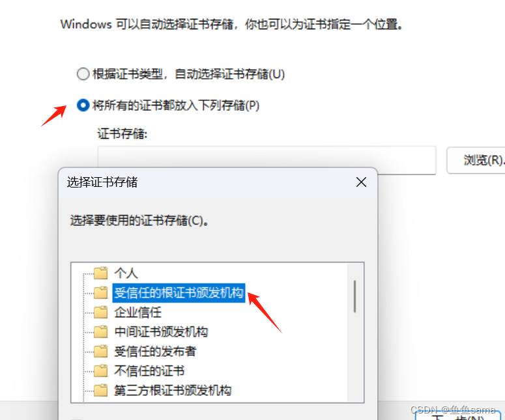Screen dimensions: 505x420
Task: Select 个人 store in the tree
Action: (126, 273)
